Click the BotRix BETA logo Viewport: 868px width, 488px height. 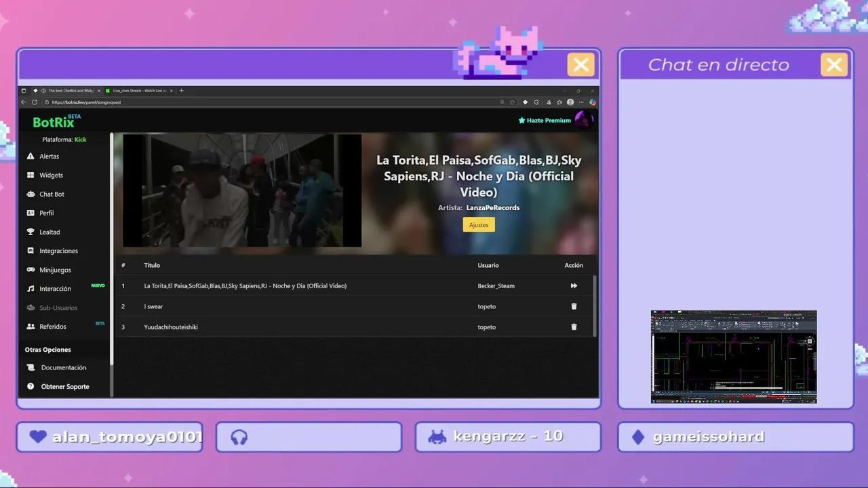57,121
